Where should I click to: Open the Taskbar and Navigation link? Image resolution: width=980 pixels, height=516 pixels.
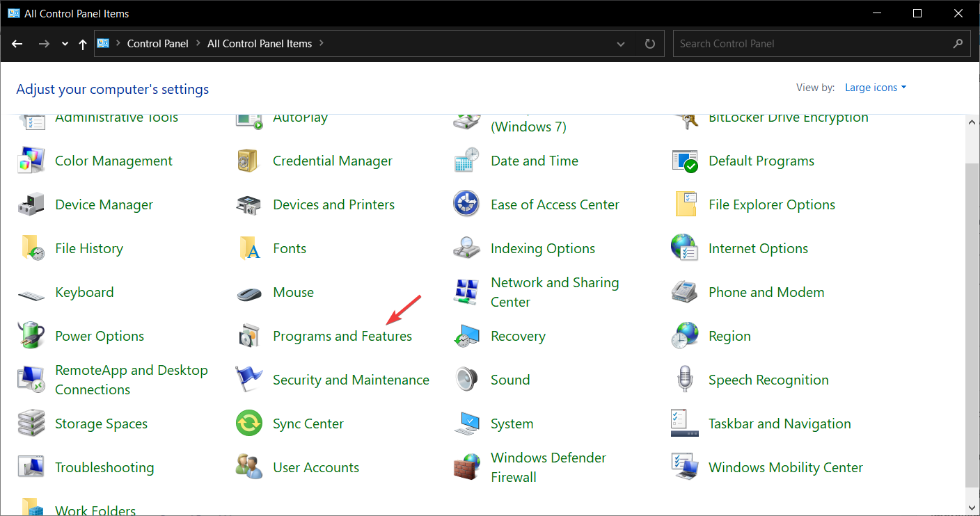click(779, 424)
